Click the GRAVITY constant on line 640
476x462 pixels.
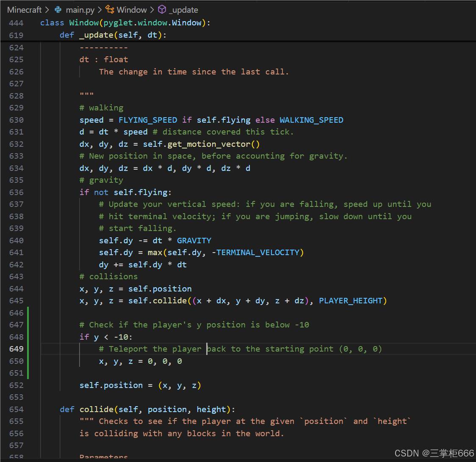tap(194, 241)
